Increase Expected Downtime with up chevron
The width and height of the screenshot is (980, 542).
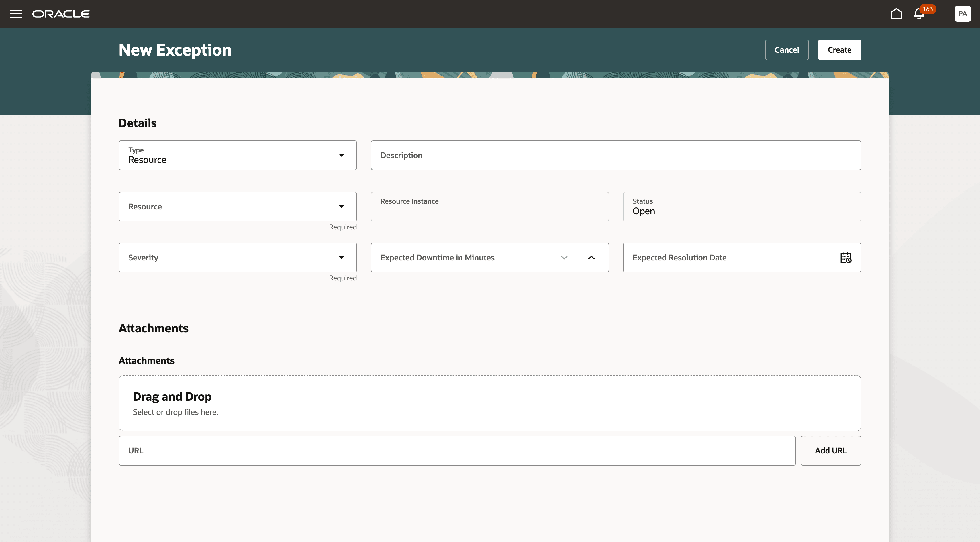coord(591,258)
